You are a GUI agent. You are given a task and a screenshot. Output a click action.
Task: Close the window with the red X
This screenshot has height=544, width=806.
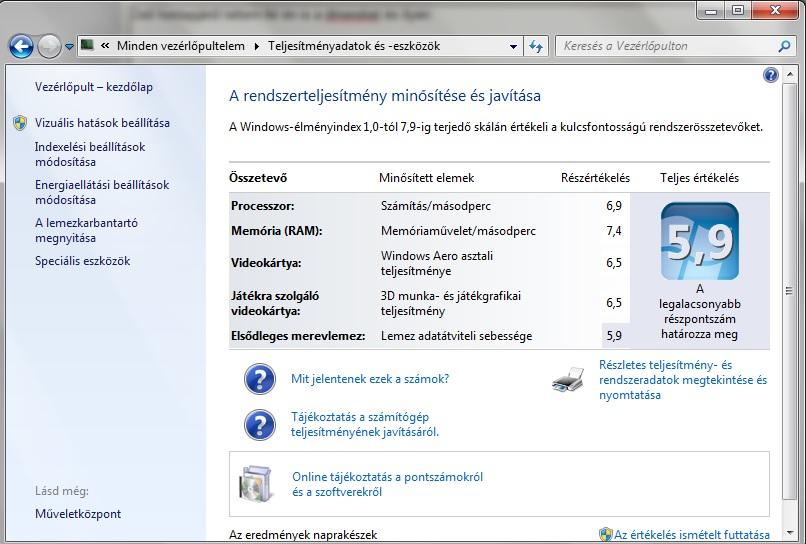click(776, 10)
